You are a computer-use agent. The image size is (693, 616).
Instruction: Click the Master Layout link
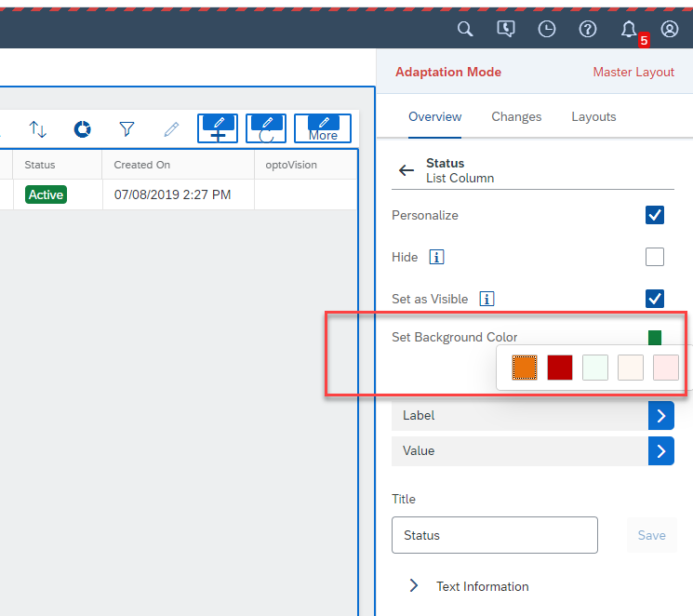point(633,72)
